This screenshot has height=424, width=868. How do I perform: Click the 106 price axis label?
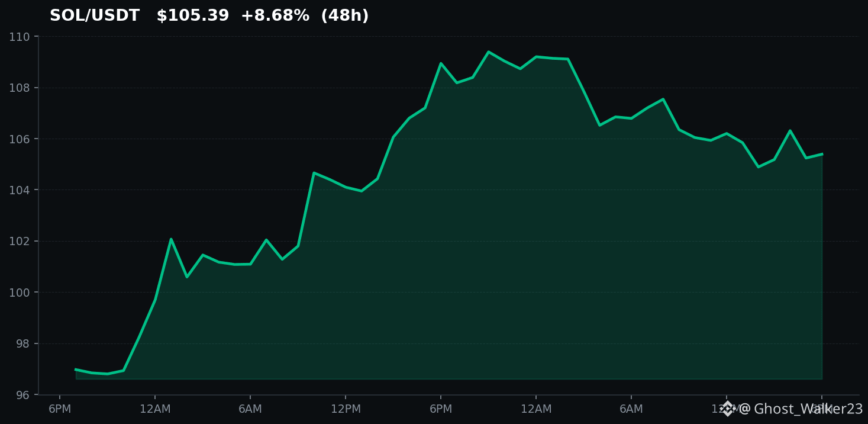pos(20,139)
